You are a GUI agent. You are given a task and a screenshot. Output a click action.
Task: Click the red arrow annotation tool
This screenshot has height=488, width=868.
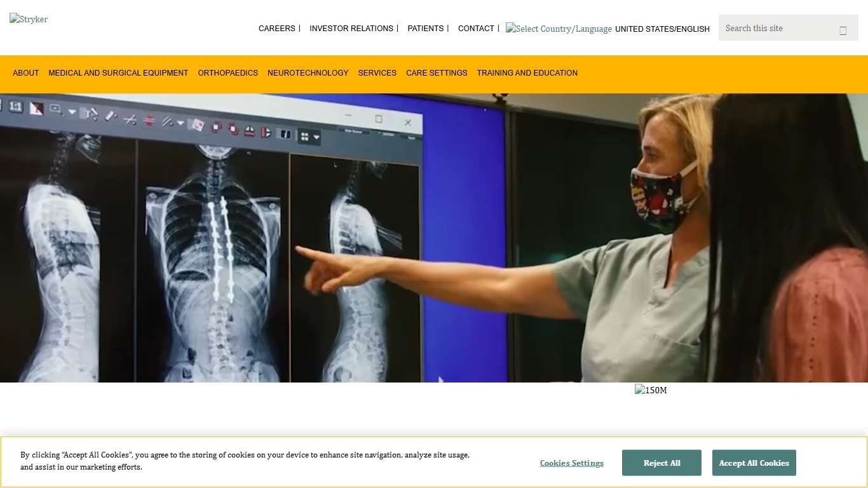point(36,110)
